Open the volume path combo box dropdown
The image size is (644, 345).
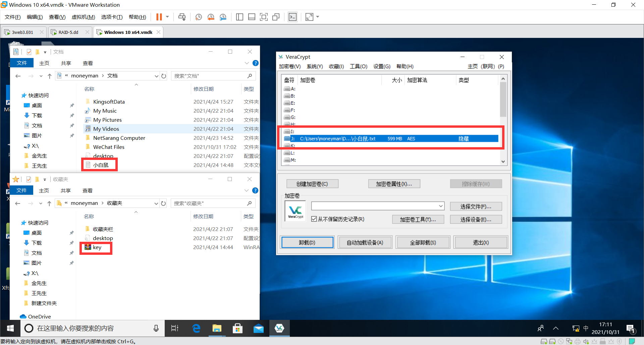pos(441,206)
